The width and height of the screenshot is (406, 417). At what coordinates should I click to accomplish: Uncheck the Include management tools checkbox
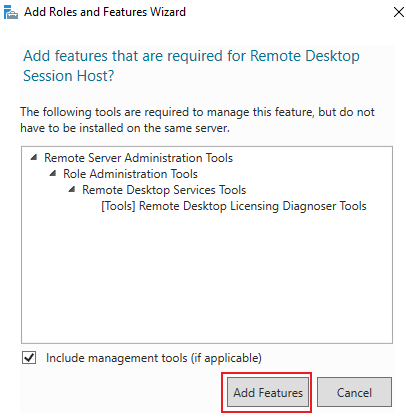[x=29, y=358]
